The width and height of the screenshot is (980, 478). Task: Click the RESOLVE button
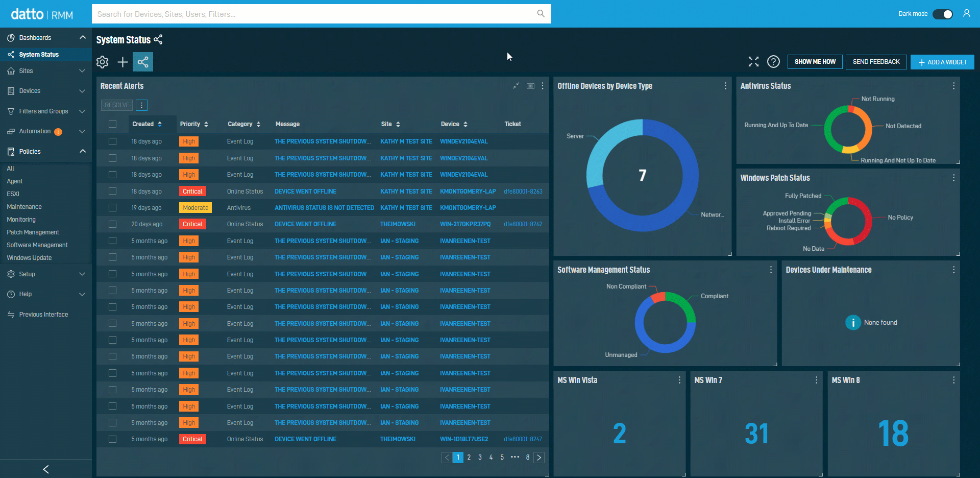coord(117,105)
